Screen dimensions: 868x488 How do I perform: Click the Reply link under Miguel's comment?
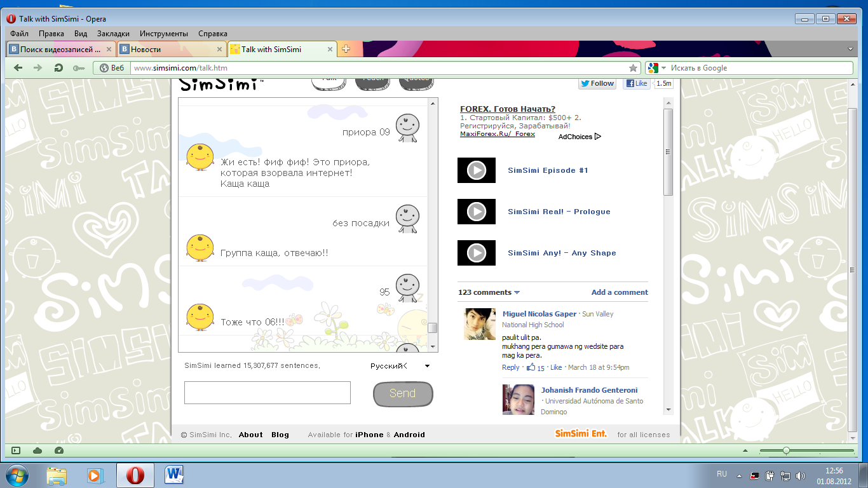(511, 367)
